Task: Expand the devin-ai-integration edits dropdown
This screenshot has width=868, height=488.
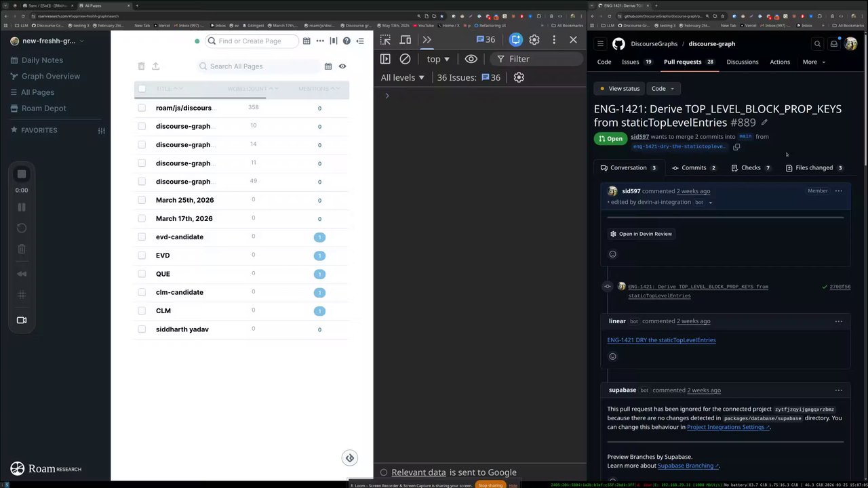Action: pos(710,202)
